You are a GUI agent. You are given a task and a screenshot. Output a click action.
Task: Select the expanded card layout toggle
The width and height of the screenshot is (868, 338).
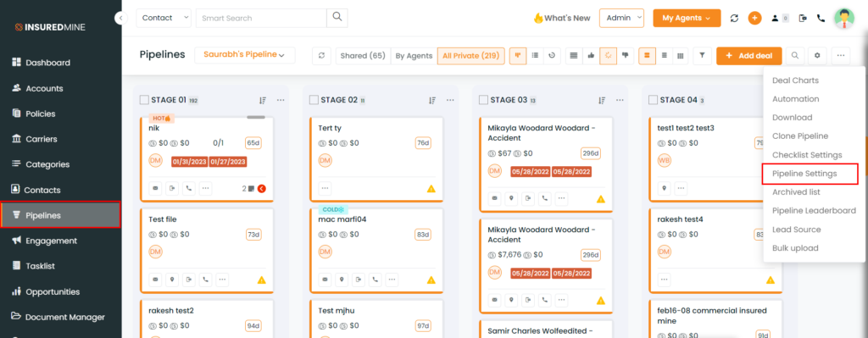[647, 55]
